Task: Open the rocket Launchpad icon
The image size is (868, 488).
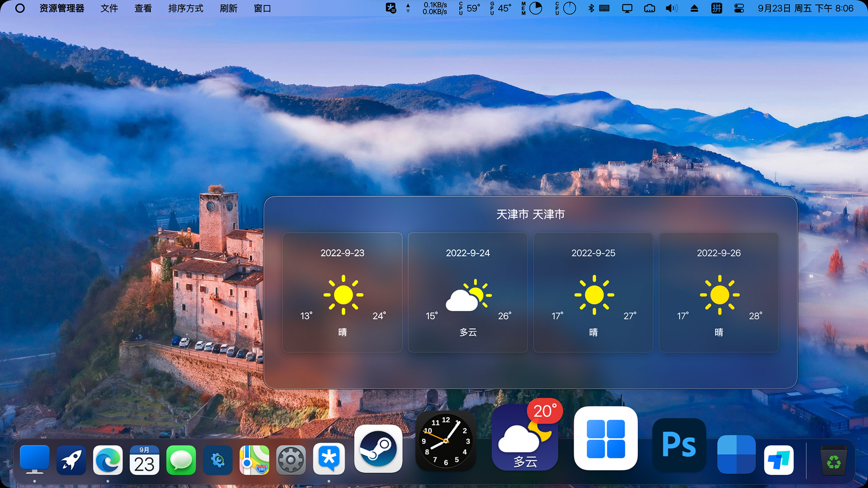Action: [71, 460]
